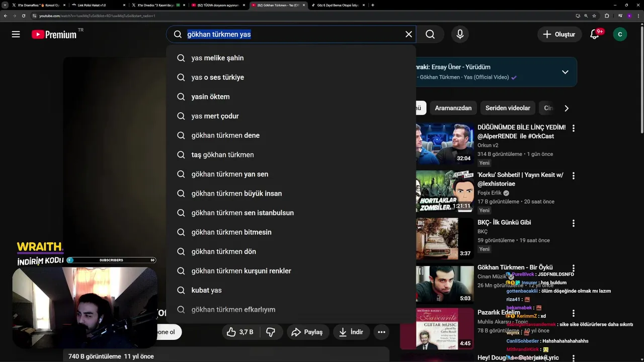Select suggestion 'yas o ses türkiye'
Image resolution: width=644 pixels, height=362 pixels.
291,77
